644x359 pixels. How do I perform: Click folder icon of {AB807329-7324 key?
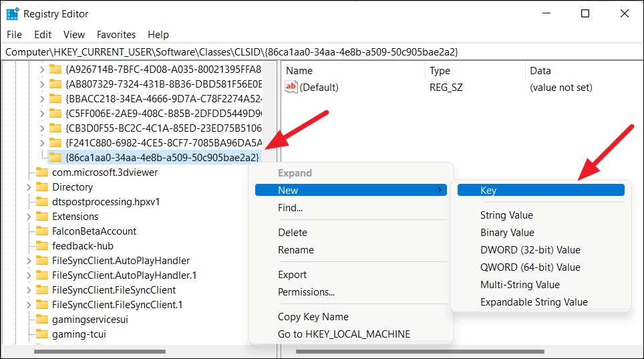click(55, 84)
